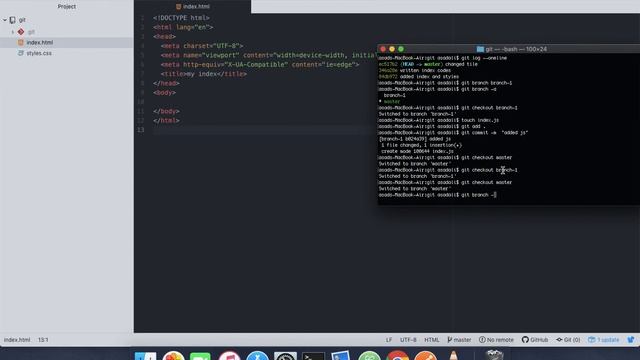Open the Trash in the Dock

coord(495,355)
